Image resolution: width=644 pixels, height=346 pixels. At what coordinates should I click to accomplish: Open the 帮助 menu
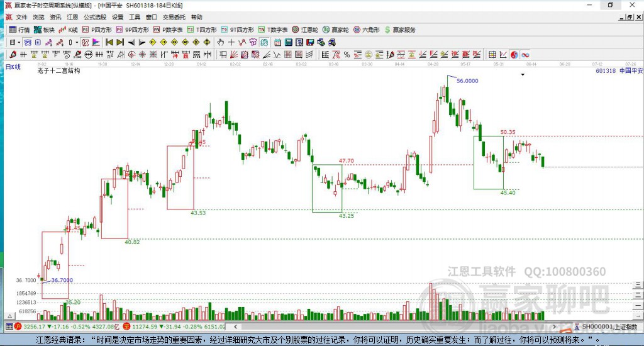click(197, 17)
